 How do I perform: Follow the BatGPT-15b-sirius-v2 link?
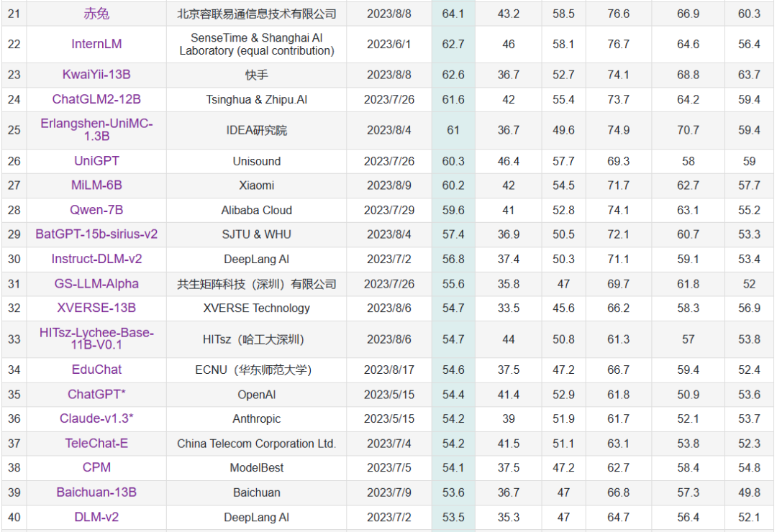pos(96,234)
